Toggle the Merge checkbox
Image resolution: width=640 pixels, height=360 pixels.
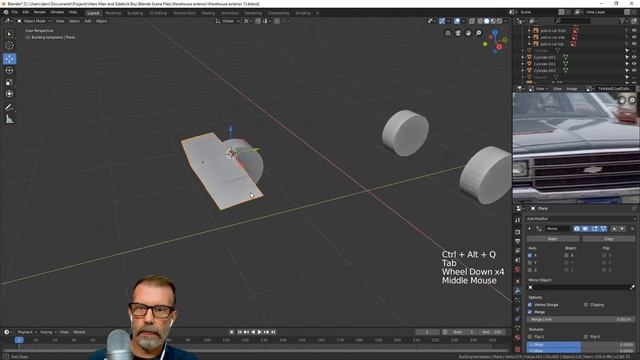pos(530,312)
